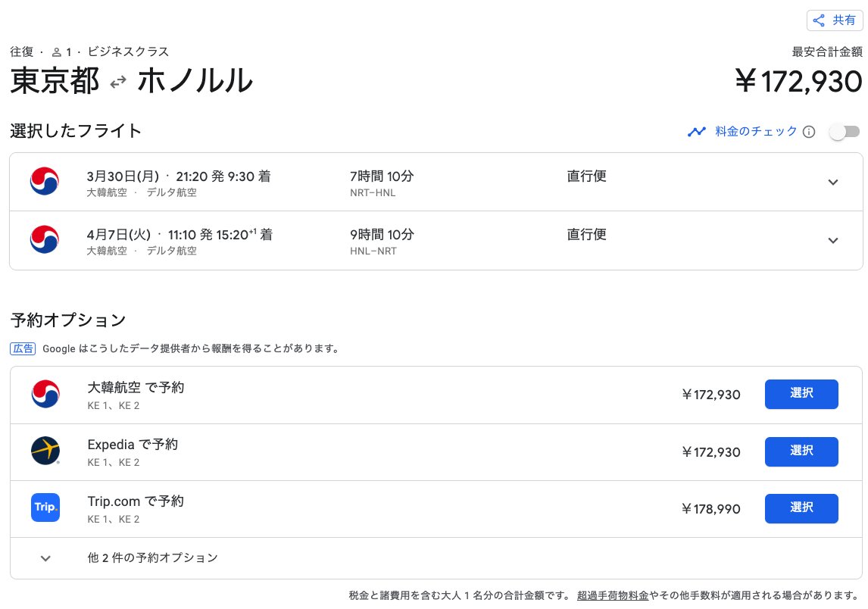The height and width of the screenshot is (609, 868).
Task: Click the 東京都 origin heading
Action: pos(55,81)
